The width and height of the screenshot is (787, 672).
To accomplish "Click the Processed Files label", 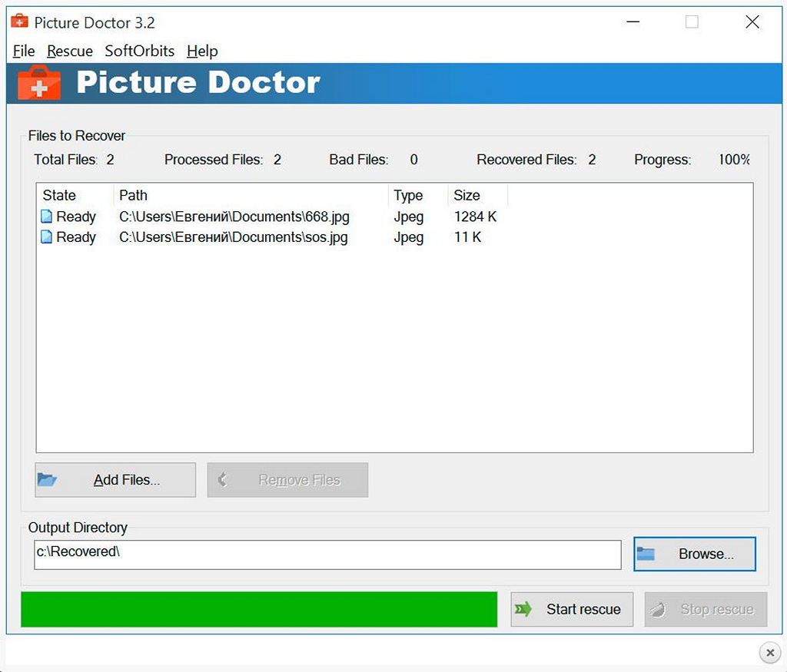I will (x=214, y=160).
